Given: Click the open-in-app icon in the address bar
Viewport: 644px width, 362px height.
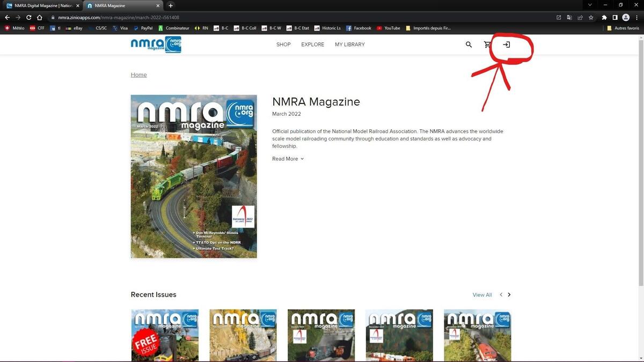Looking at the screenshot, I should [559, 17].
